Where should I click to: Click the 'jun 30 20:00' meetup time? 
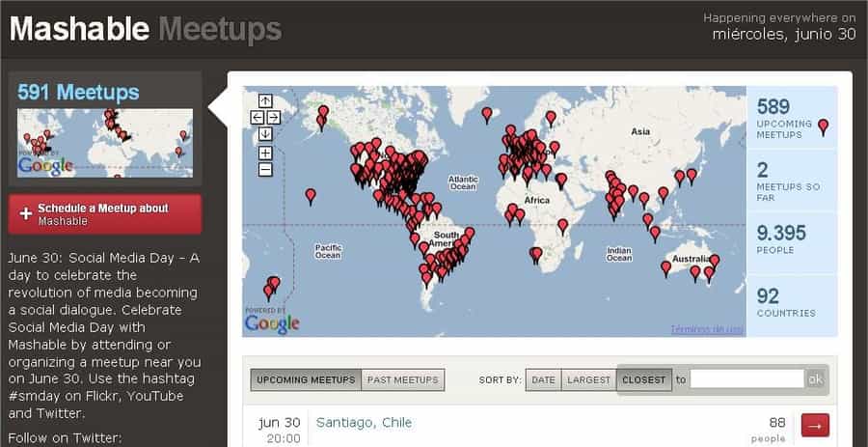point(280,431)
